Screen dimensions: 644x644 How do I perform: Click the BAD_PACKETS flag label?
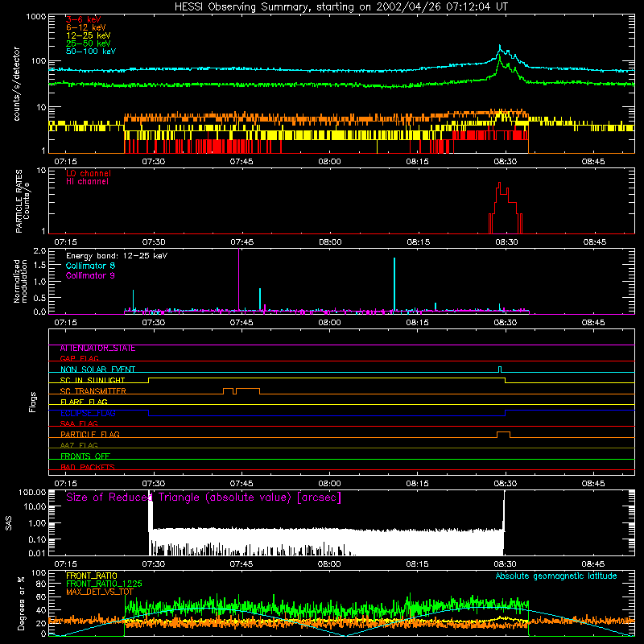(x=88, y=468)
